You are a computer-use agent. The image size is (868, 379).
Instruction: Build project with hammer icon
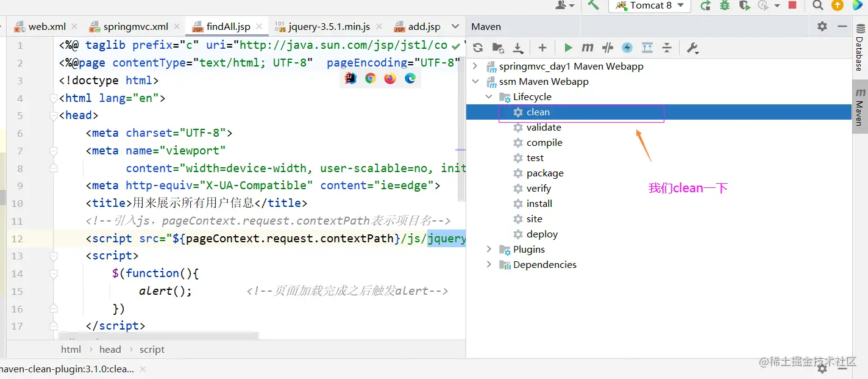pyautogui.click(x=593, y=5)
